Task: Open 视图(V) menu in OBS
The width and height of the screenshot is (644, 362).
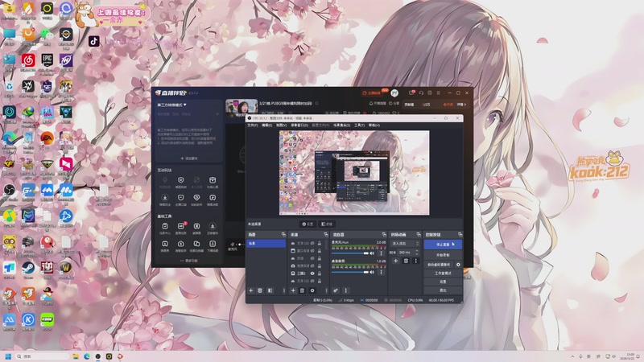Action: (281, 125)
